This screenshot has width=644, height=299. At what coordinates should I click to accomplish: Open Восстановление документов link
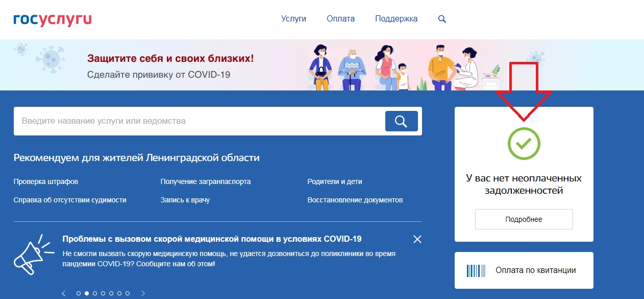tap(355, 200)
